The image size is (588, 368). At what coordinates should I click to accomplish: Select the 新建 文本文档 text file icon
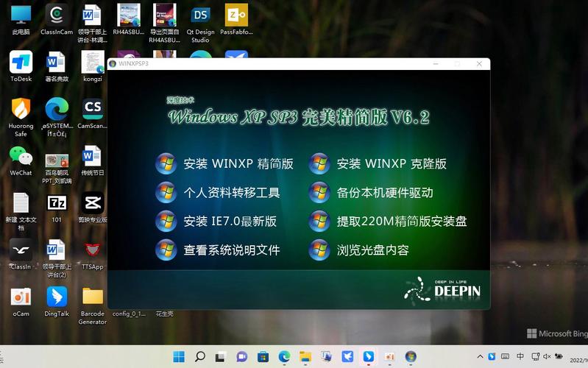pyautogui.click(x=21, y=211)
